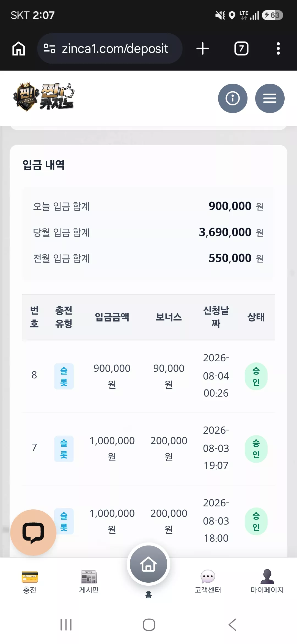Click the 신청날짜 column header
This screenshot has height=644, width=297.
[216, 317]
